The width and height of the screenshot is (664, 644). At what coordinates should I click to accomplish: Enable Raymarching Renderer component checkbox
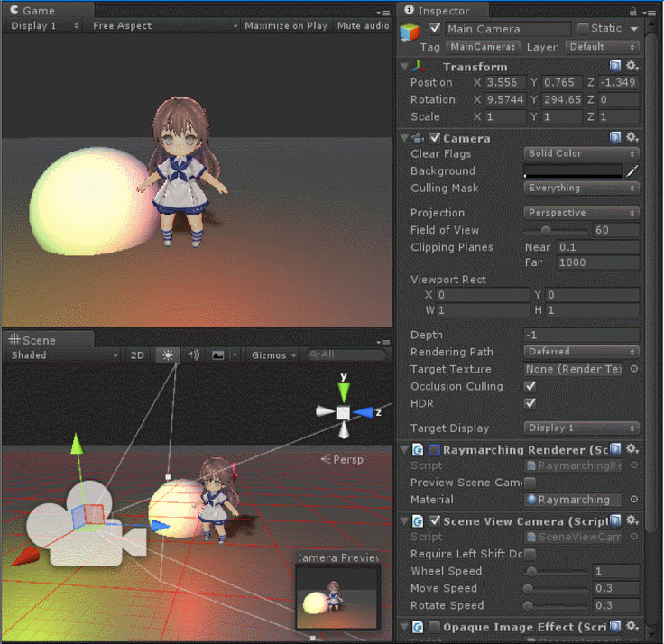click(x=435, y=450)
